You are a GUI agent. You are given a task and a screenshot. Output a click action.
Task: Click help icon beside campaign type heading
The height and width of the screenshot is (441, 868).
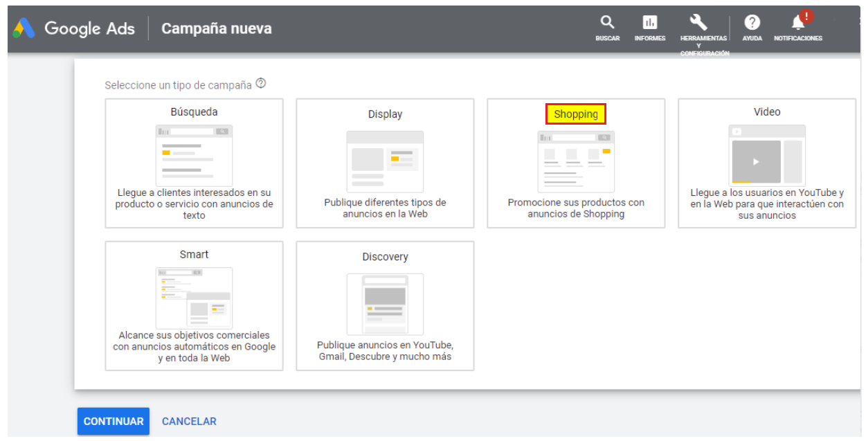click(261, 84)
